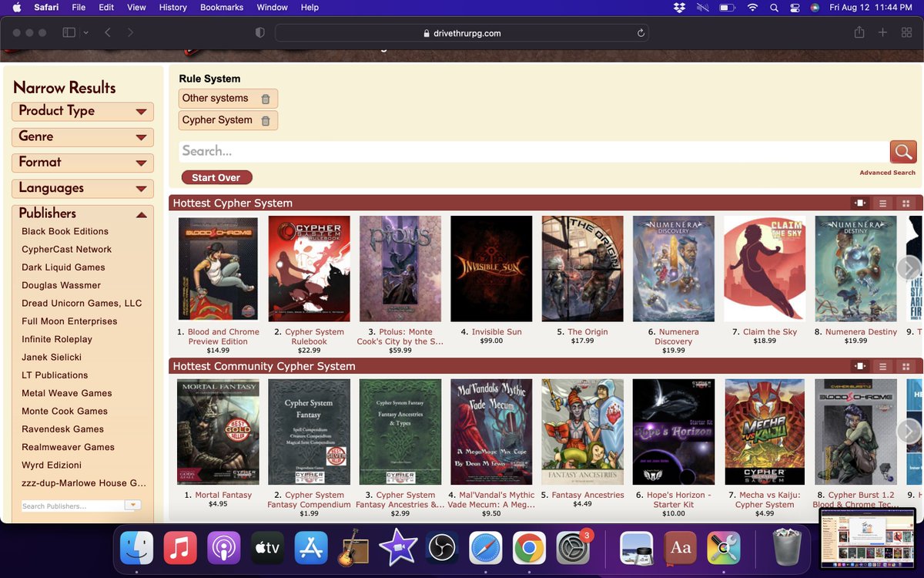Viewport: 924px width, 578px height.
Task: Open the Mecha vs Kaiju cover thumbnail
Action: click(765, 432)
